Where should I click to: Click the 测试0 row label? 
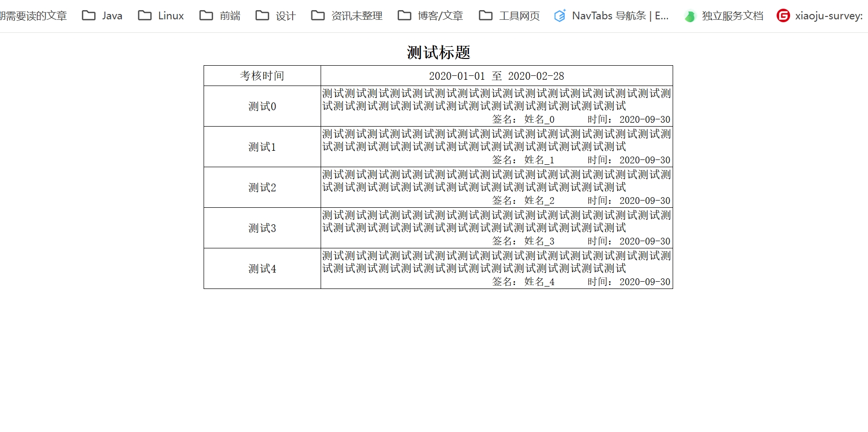(x=262, y=106)
